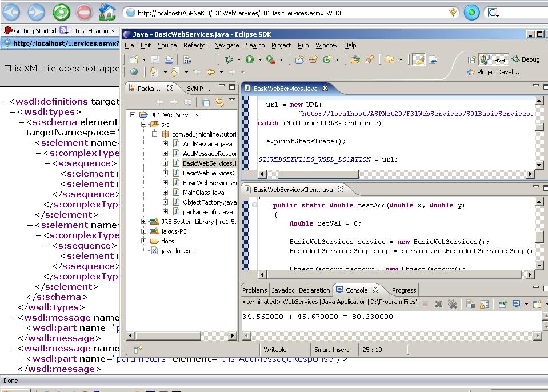Click the External Tools run icon
Viewport: 548px width, 392px height.
(270, 60)
